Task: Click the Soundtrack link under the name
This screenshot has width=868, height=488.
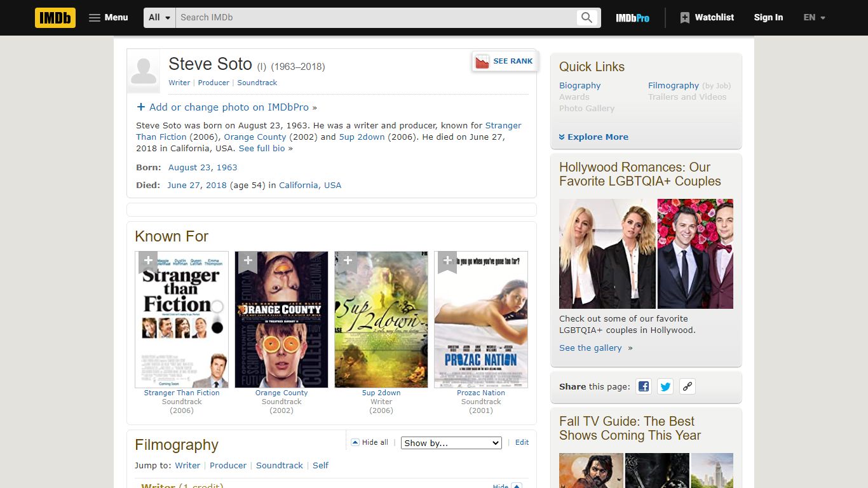Action: pos(257,83)
